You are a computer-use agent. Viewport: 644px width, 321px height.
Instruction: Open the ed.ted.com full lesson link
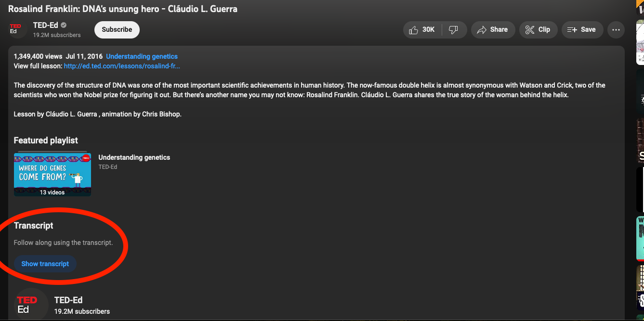(x=122, y=66)
